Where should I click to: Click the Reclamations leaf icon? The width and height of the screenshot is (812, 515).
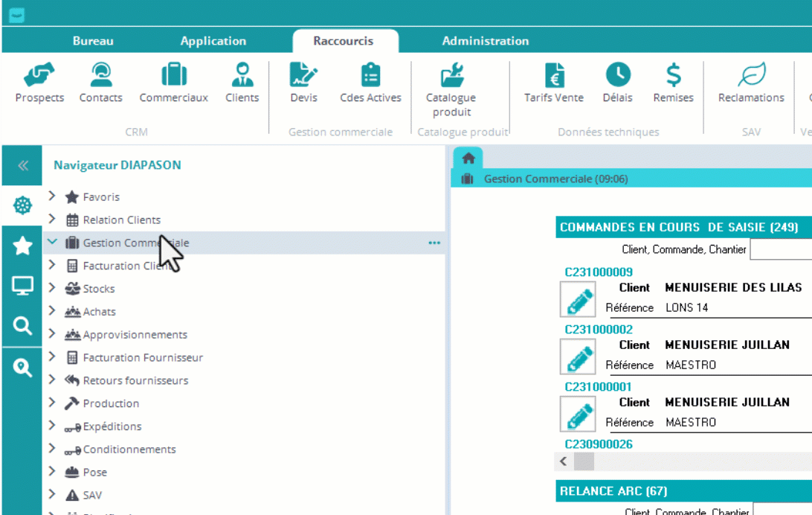point(751,75)
